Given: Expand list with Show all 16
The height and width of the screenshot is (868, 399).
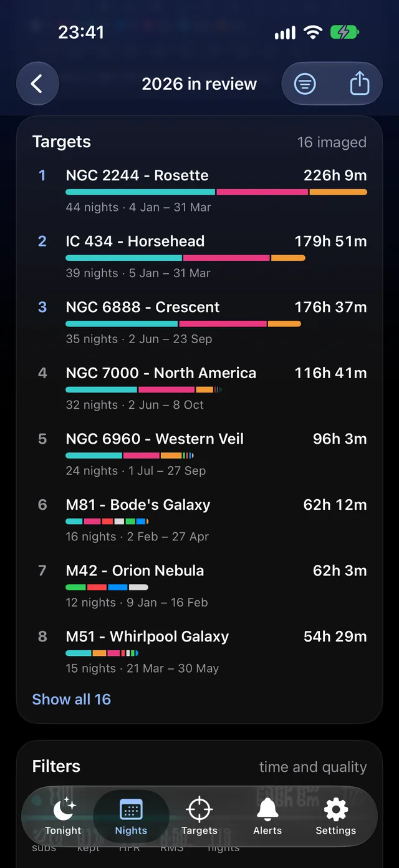Looking at the screenshot, I should click(x=72, y=700).
